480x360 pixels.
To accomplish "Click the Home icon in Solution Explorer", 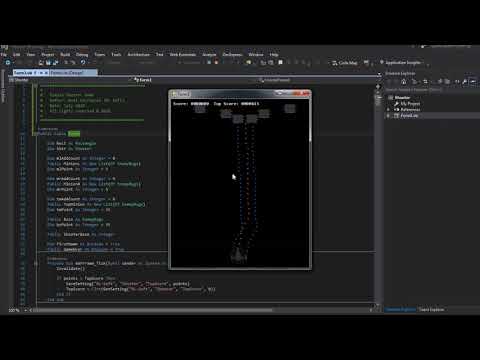I will (403, 82).
